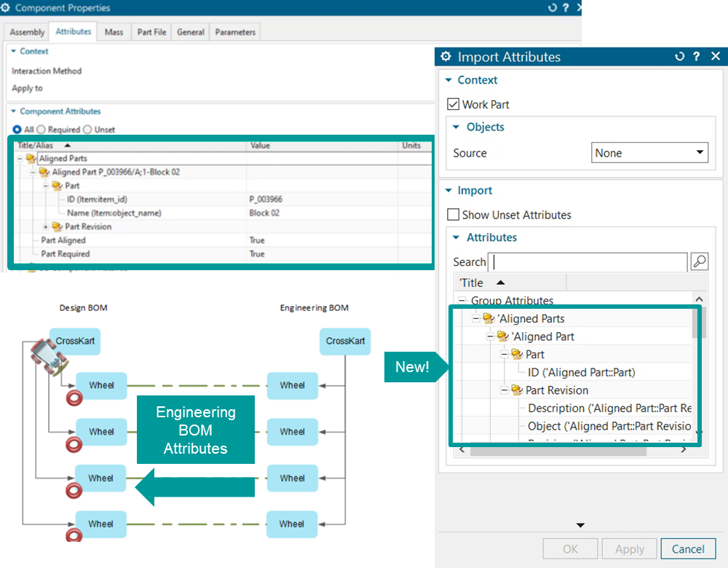
Task: Expand the Part Revision node in Component Attributes
Action: point(46,226)
